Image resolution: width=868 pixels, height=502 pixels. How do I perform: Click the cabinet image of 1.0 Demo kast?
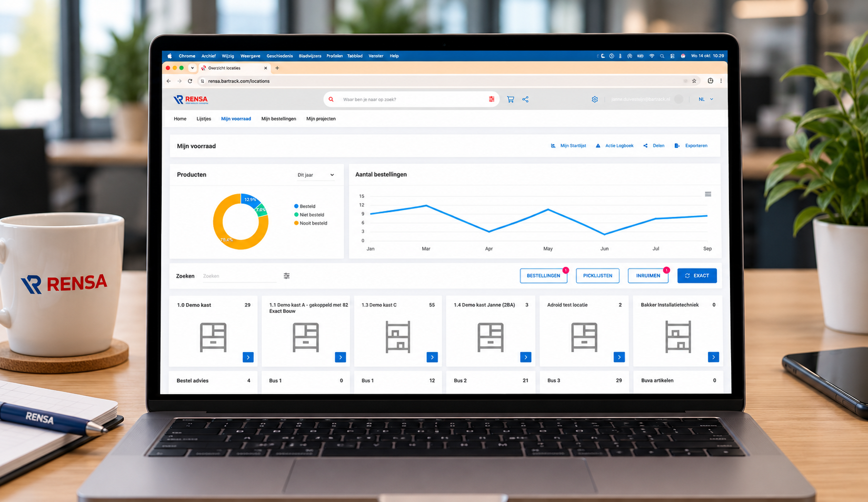point(213,337)
